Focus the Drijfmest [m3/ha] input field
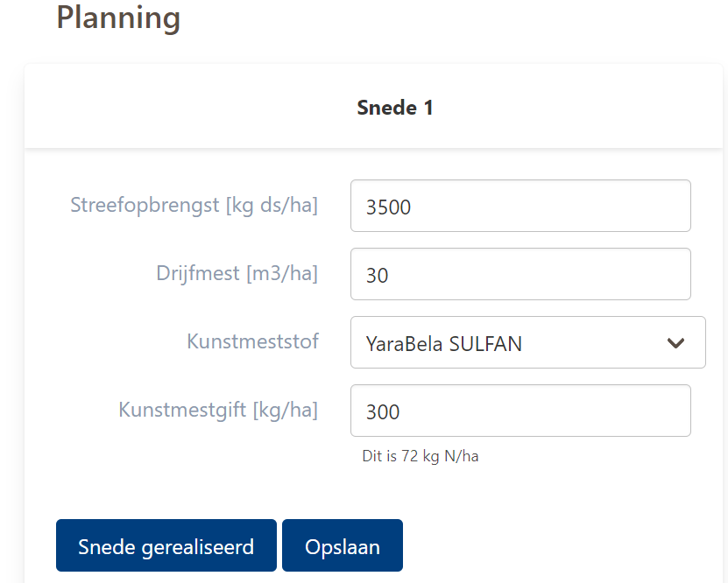This screenshot has width=728, height=583. [520, 275]
